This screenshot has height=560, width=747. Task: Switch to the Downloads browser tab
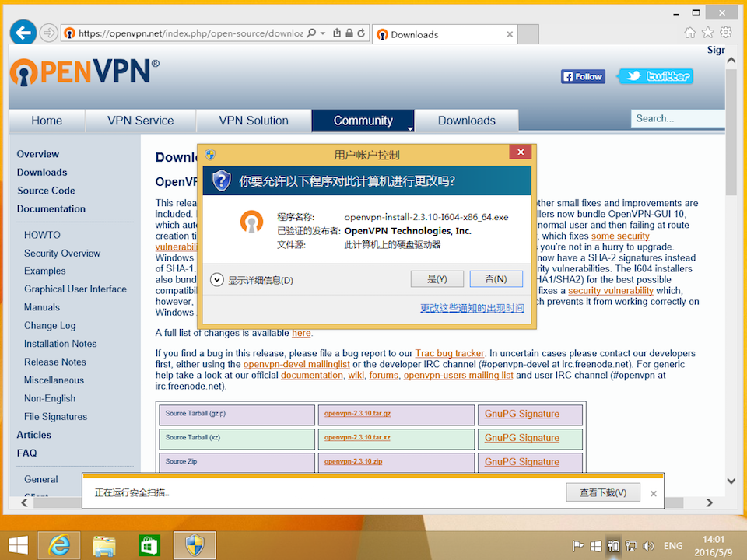click(444, 34)
